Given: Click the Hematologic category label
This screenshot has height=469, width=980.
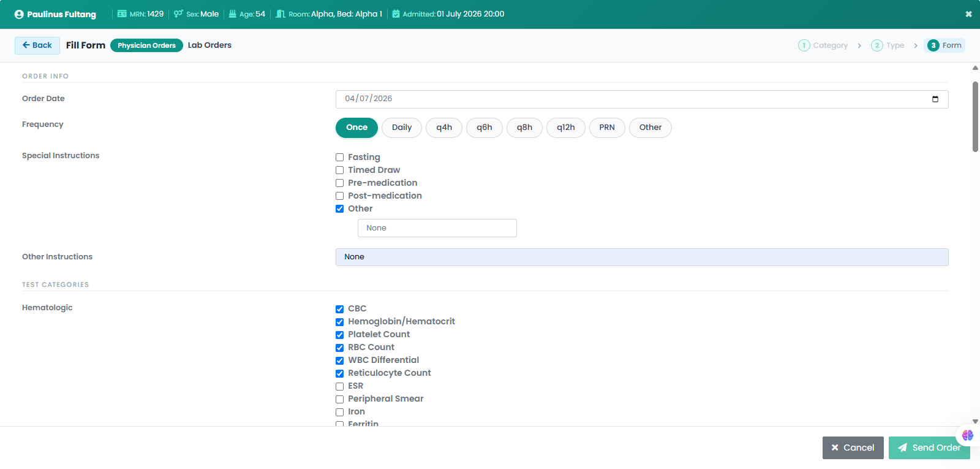Looking at the screenshot, I should tap(47, 308).
